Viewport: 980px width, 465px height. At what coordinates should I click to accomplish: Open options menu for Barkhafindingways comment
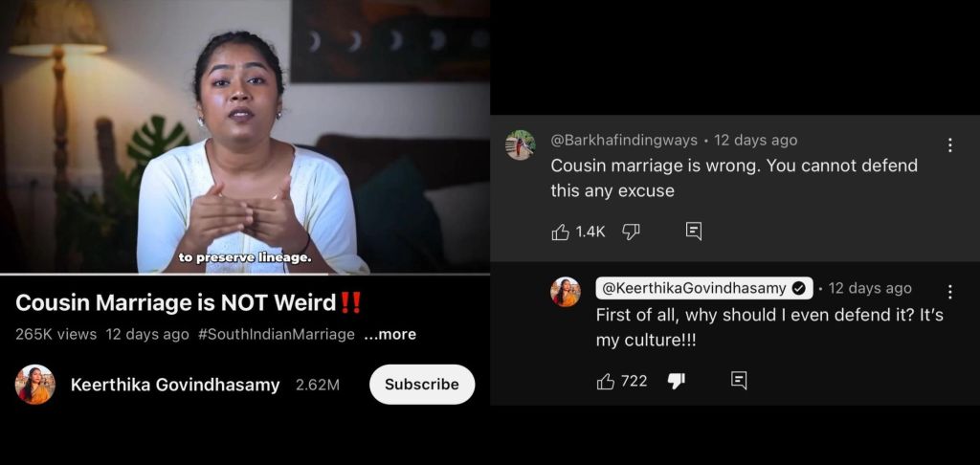click(x=950, y=145)
